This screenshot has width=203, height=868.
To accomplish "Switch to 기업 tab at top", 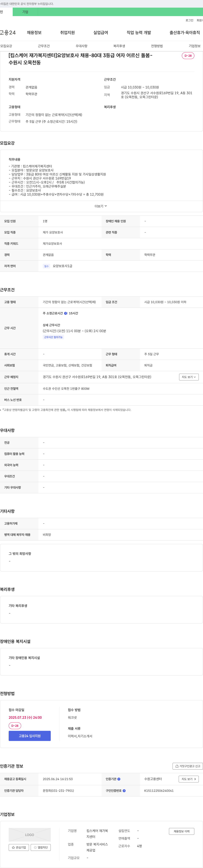I will click(x=25, y=12).
